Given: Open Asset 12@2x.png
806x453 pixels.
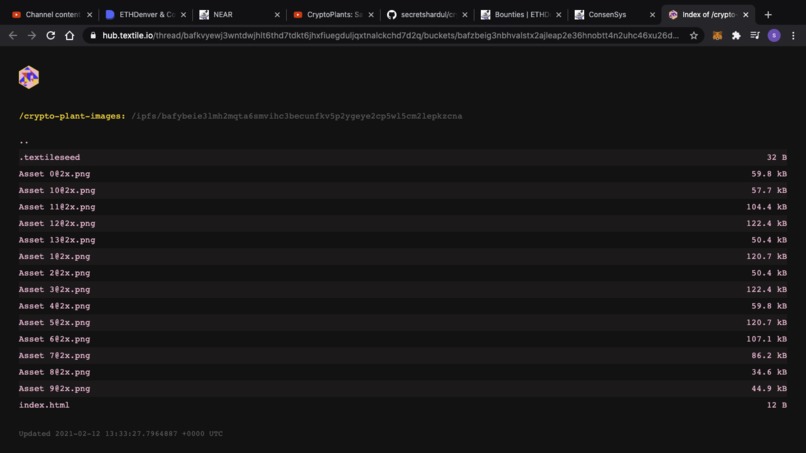Looking at the screenshot, I should pyautogui.click(x=57, y=223).
